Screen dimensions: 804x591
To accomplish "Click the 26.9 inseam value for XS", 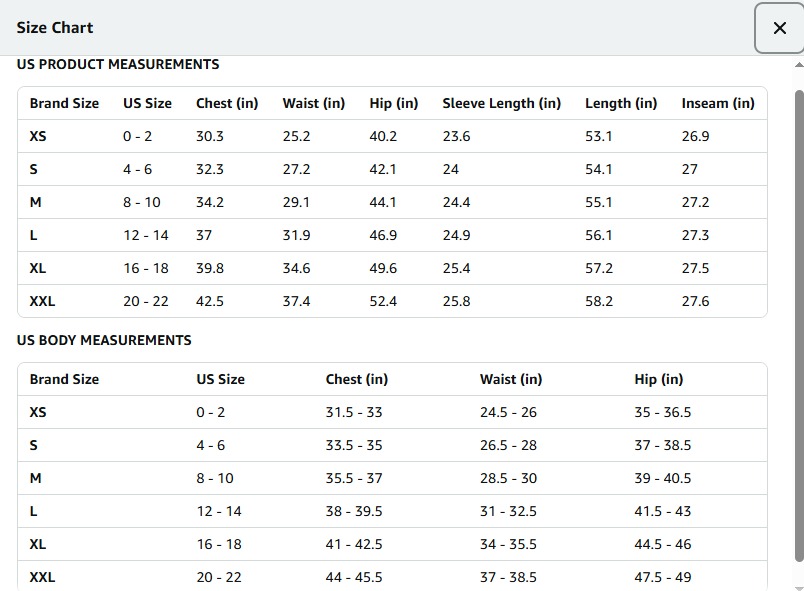I will coord(695,136).
